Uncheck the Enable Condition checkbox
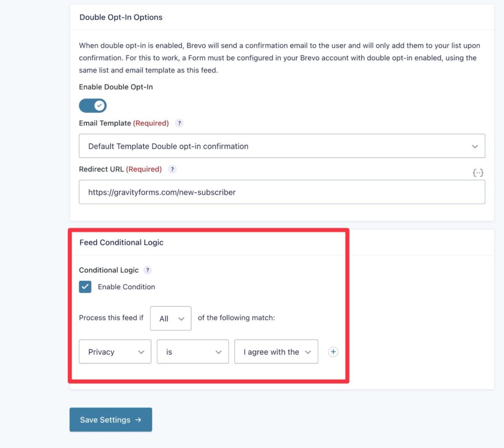Screen dimensions: 504x448 pyautogui.click(x=85, y=287)
